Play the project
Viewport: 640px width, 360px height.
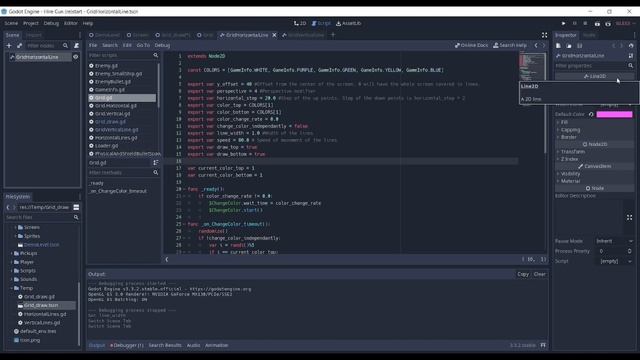563,24
